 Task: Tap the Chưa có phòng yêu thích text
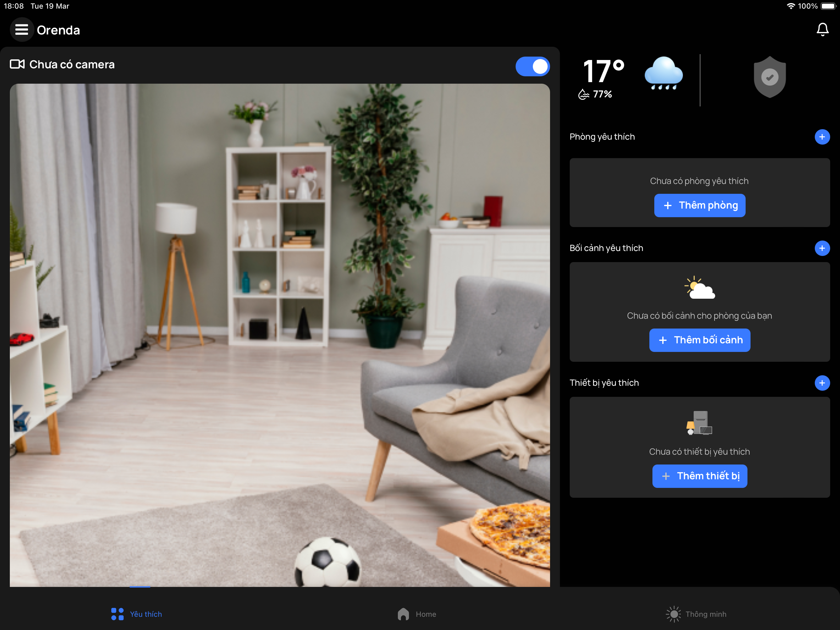point(699,181)
